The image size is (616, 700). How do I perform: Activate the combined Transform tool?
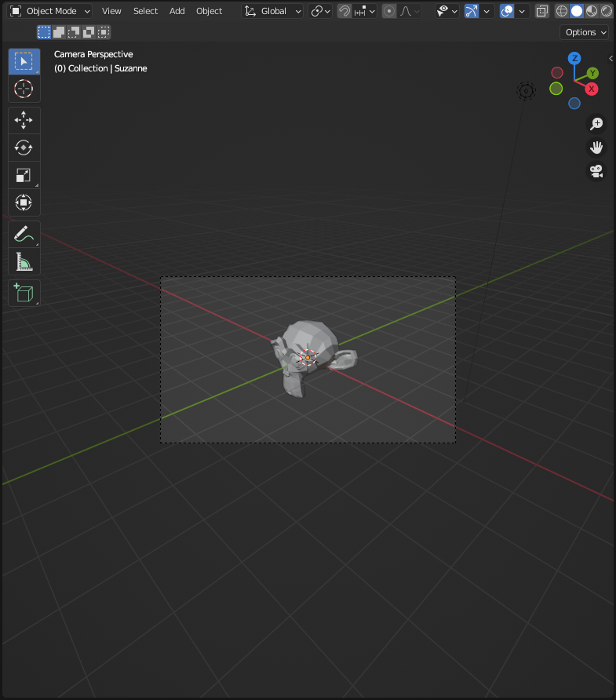(24, 202)
